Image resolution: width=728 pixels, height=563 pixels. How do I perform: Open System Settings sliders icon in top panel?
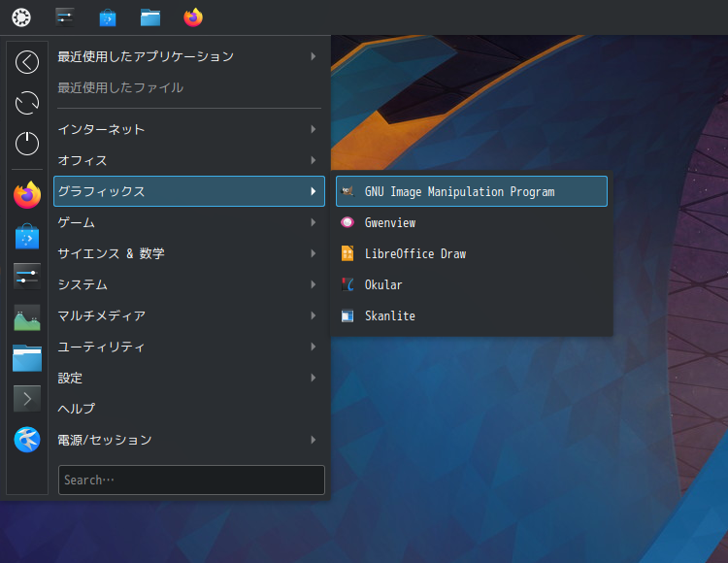coord(64,17)
